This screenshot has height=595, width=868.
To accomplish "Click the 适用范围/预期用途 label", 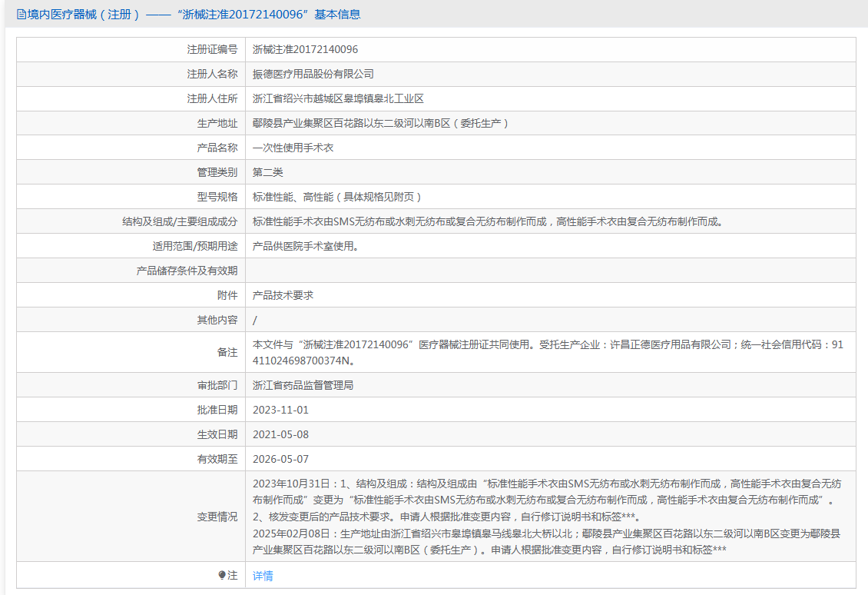I will click(x=195, y=246).
